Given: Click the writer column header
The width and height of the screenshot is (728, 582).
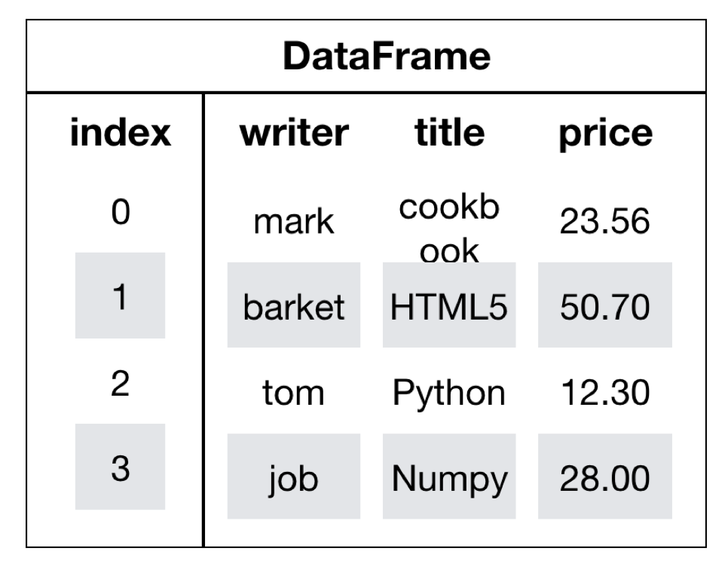Looking at the screenshot, I should [x=294, y=134].
